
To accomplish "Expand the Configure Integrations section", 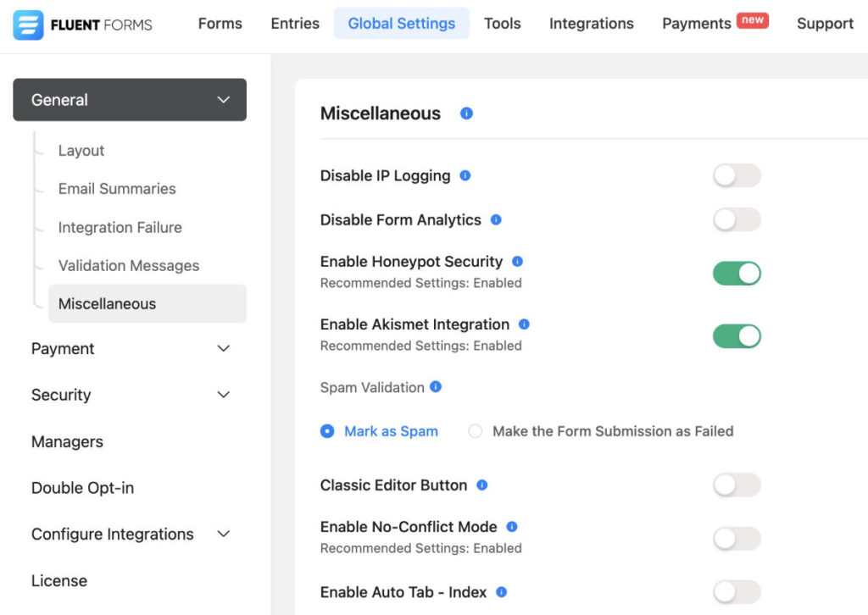I will tap(129, 534).
